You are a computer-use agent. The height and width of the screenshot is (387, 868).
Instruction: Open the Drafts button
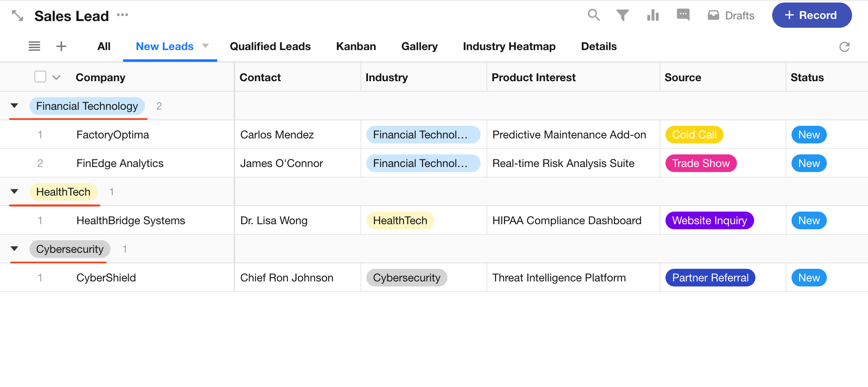[731, 16]
